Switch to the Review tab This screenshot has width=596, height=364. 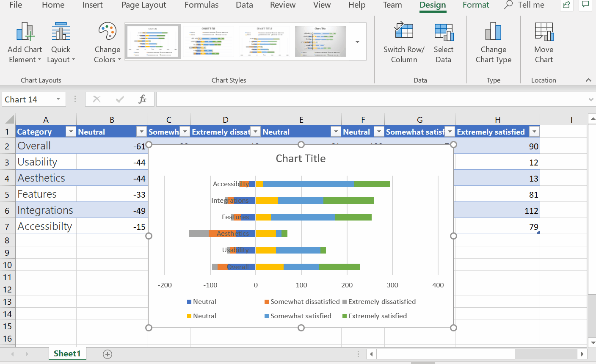click(x=283, y=5)
